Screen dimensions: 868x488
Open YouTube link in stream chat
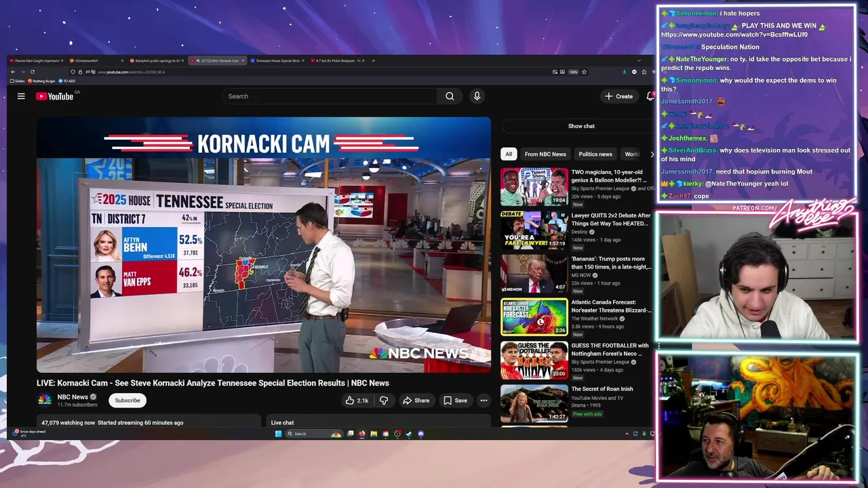734,35
